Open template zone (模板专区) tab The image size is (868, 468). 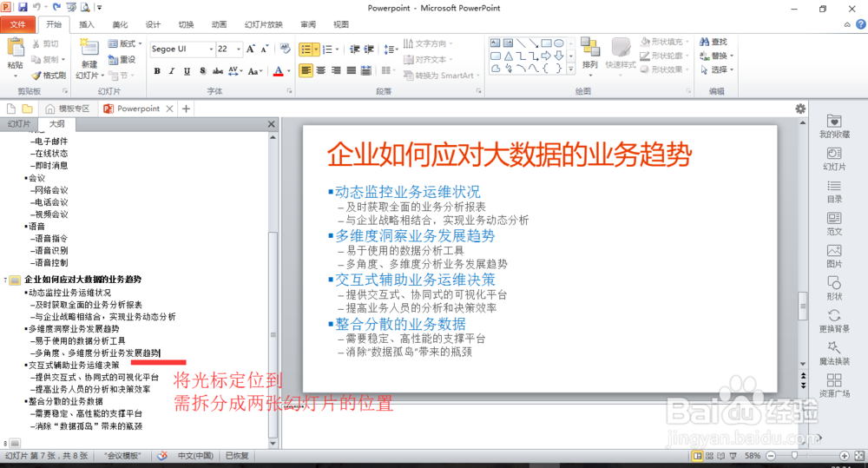[68, 109]
